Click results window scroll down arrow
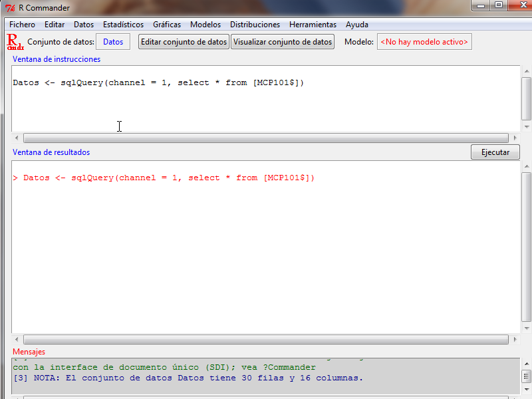The height and width of the screenshot is (399, 532). (527, 328)
